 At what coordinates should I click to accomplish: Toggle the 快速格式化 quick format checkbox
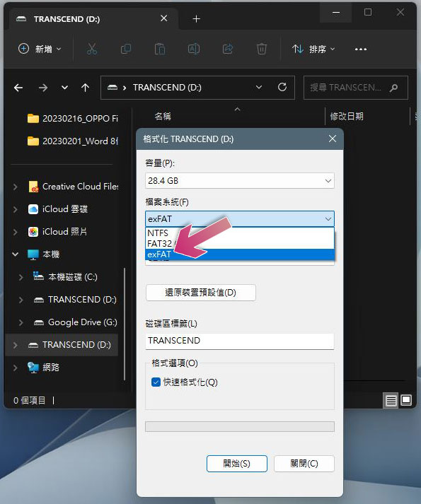tap(156, 382)
